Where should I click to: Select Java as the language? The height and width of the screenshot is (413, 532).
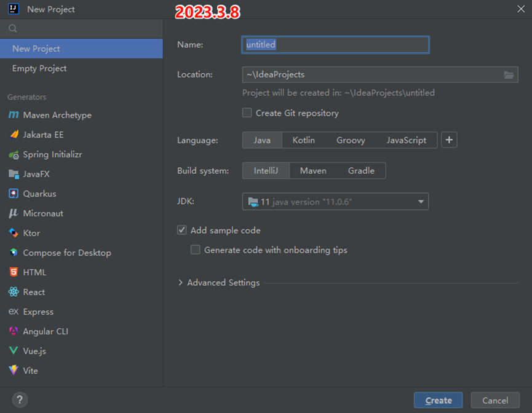click(262, 140)
